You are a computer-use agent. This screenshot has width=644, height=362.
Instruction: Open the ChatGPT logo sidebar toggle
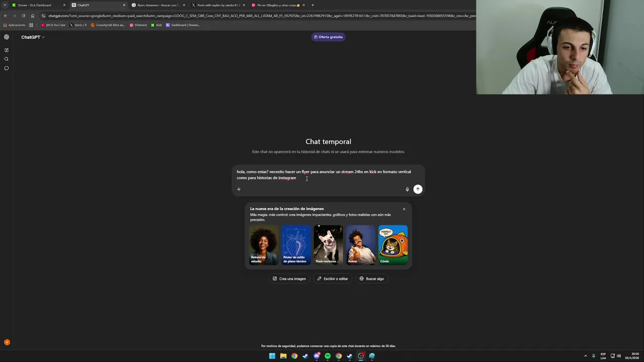(x=7, y=37)
